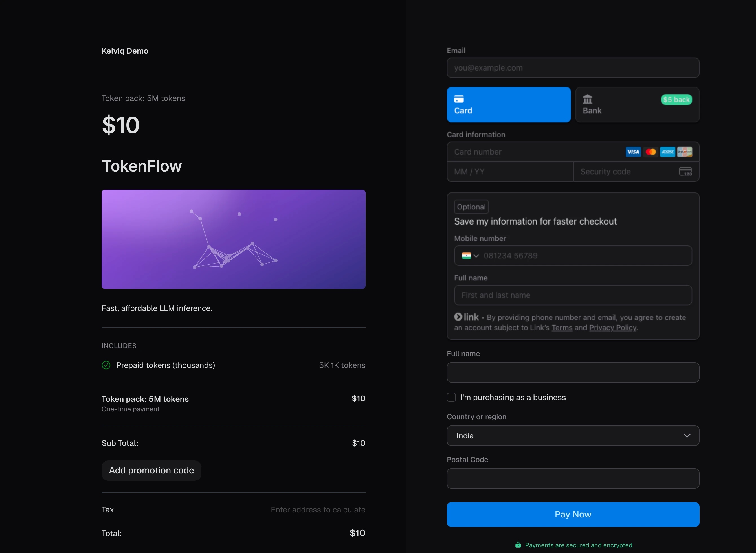Click the MM / YY expiry field
Image resolution: width=756 pixels, height=553 pixels.
(510, 171)
